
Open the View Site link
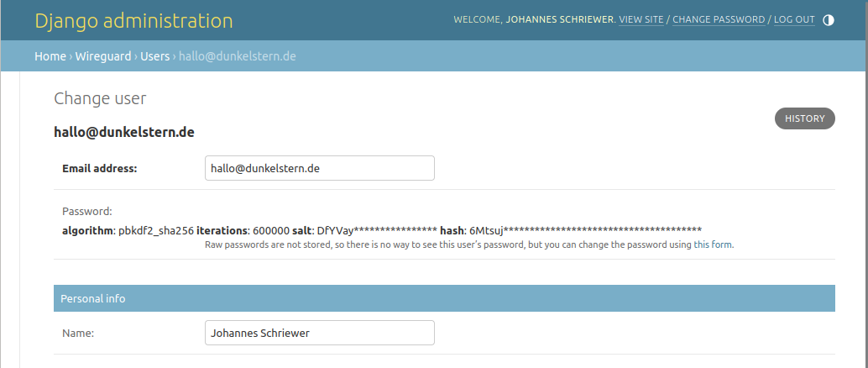641,19
